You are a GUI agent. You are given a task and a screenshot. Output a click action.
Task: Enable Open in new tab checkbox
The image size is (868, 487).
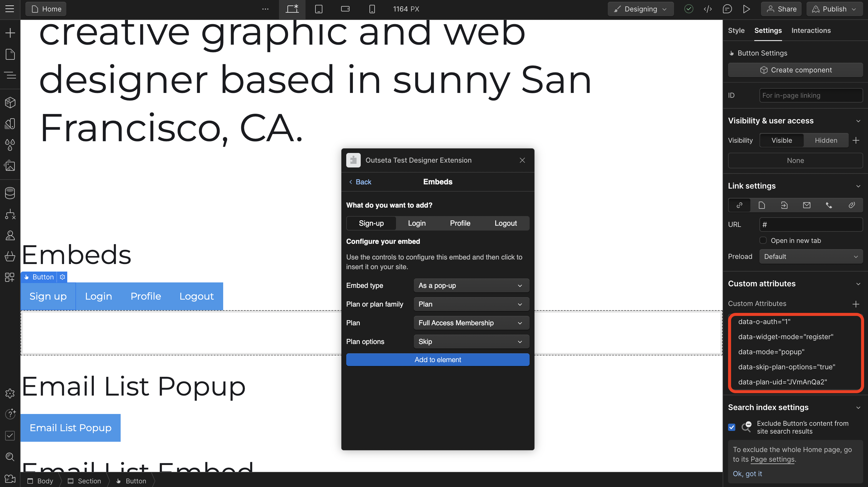(763, 240)
